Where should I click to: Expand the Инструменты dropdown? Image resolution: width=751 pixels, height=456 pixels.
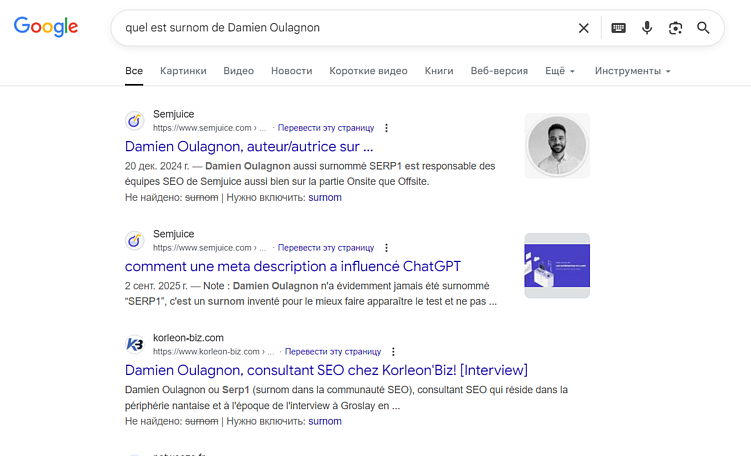[633, 71]
